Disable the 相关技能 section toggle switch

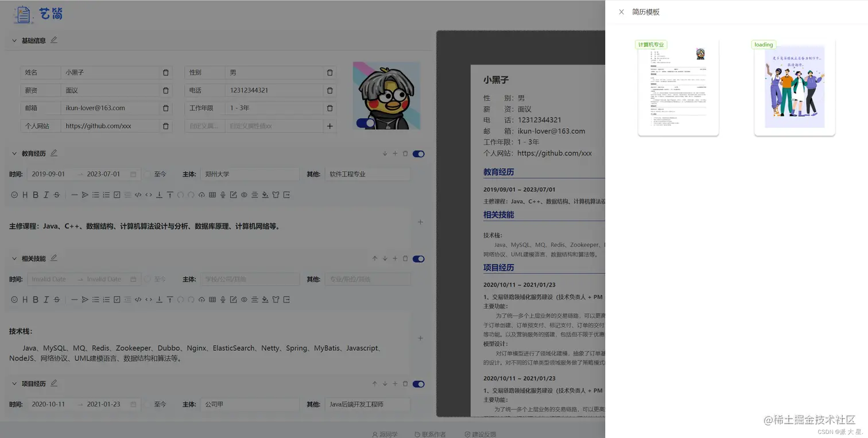click(x=418, y=259)
